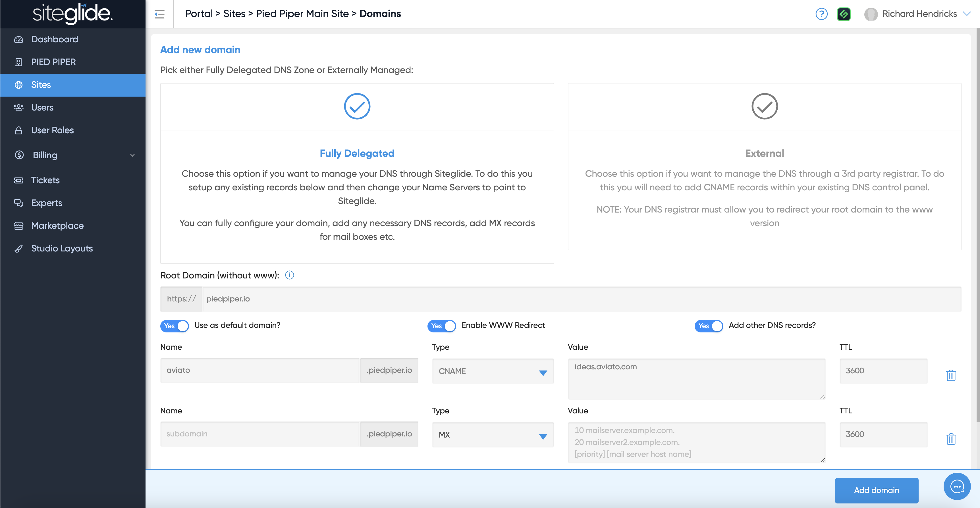
Task: Open the CNAME record type dropdown
Action: (493, 371)
